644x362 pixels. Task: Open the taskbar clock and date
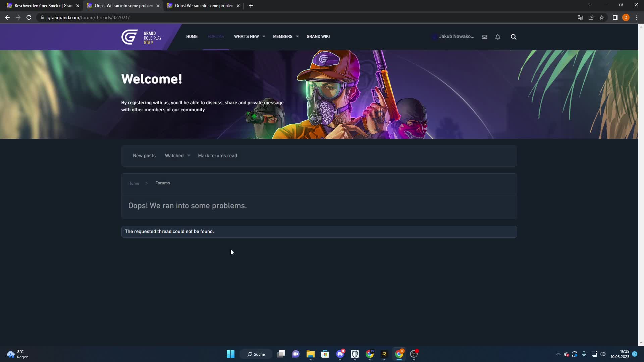pos(620,354)
